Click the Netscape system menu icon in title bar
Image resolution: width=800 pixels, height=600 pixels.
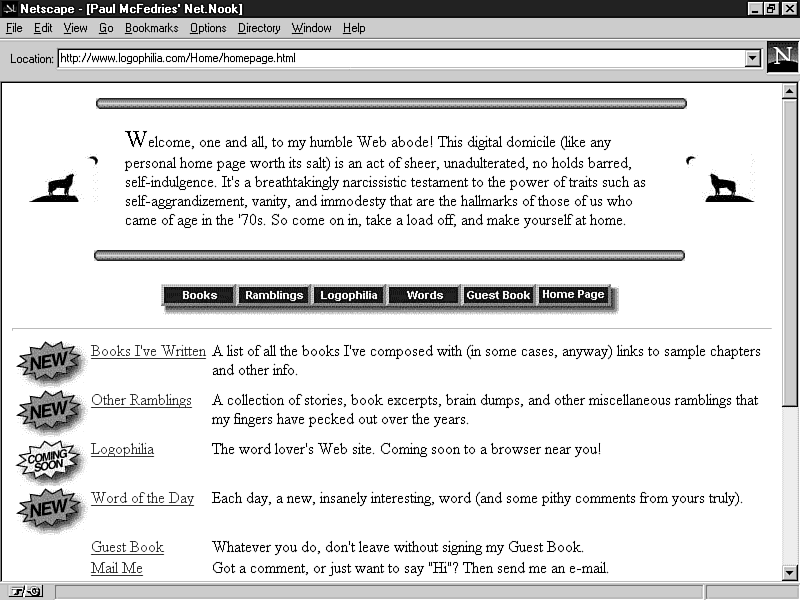10,9
